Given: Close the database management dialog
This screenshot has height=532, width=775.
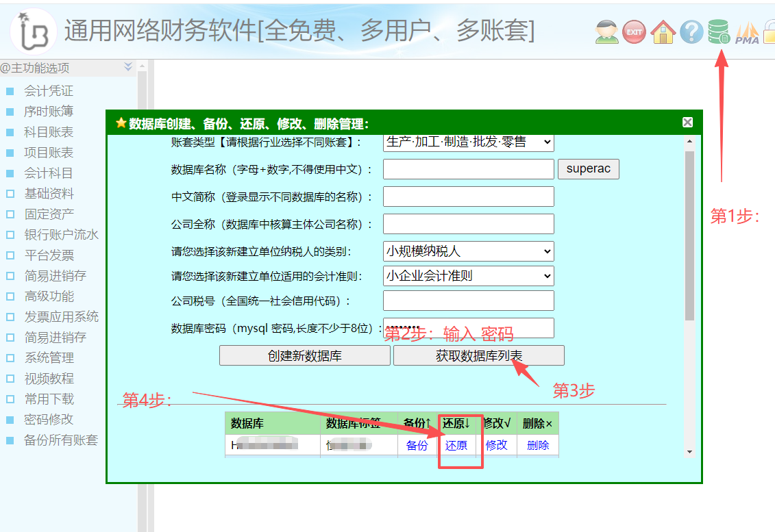Looking at the screenshot, I should [x=687, y=123].
